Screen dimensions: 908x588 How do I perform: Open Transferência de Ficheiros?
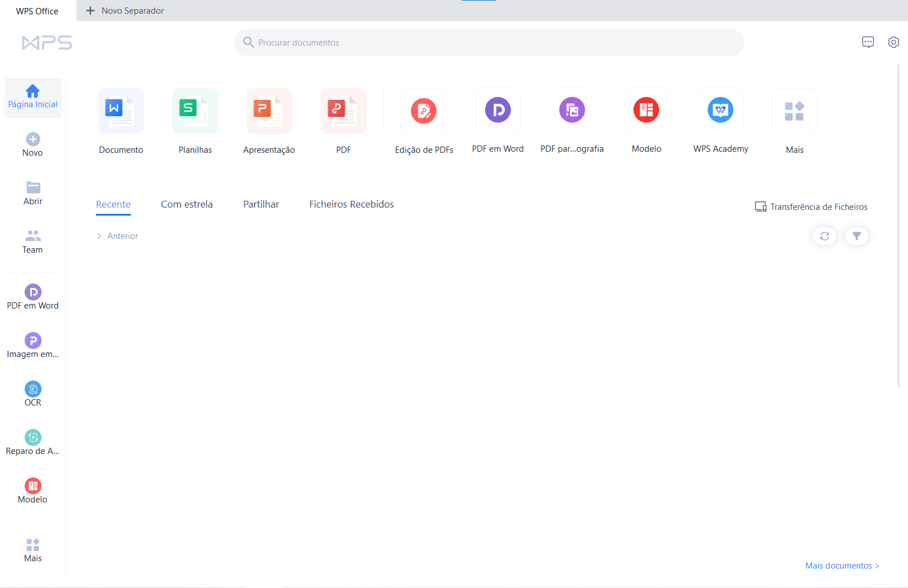[x=811, y=206]
